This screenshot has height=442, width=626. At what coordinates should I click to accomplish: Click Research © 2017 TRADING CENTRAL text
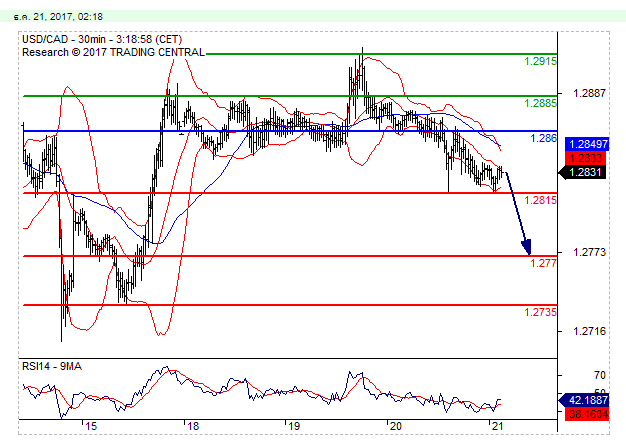click(113, 52)
